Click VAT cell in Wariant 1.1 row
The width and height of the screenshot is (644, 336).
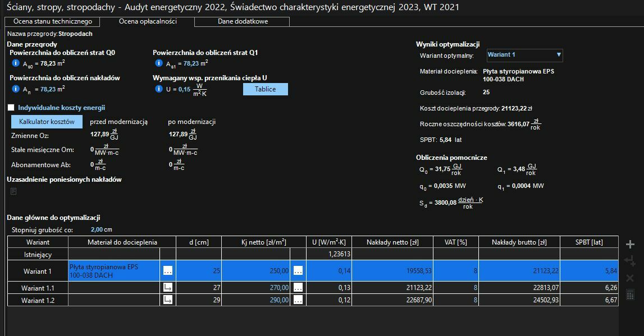pyautogui.click(x=456, y=288)
